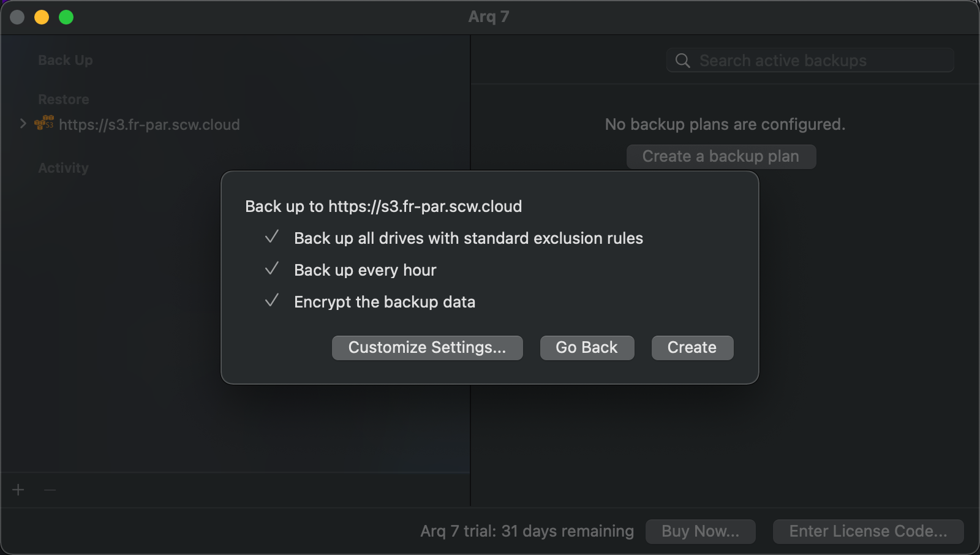Click the Create a backup plan button
Screen dimensions: 980x555
[721, 157]
